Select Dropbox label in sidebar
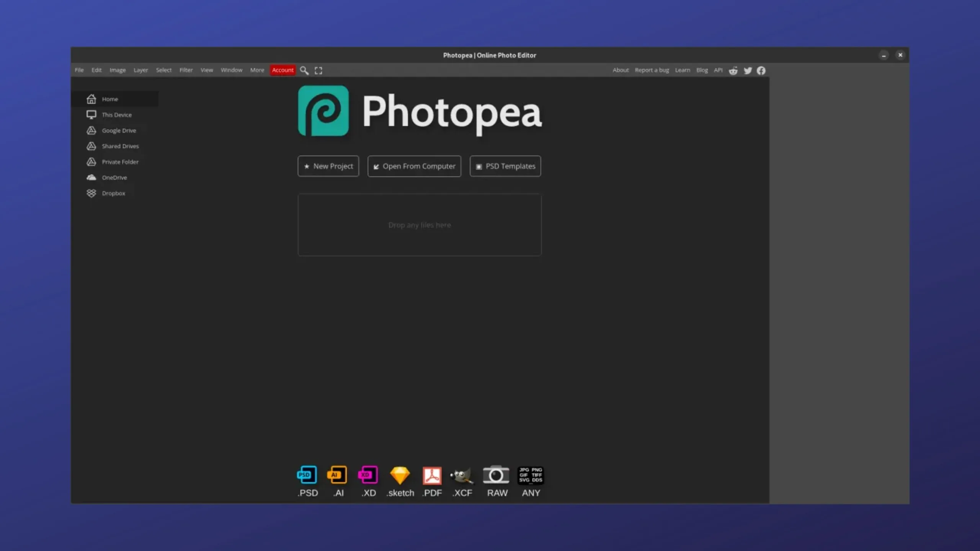Screen dimensions: 980x551 pos(114,193)
